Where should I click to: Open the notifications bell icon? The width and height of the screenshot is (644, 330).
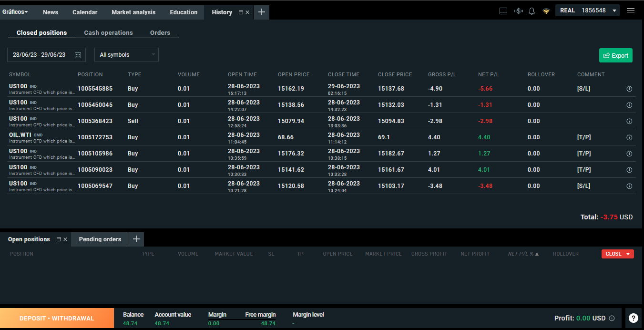[x=532, y=11]
